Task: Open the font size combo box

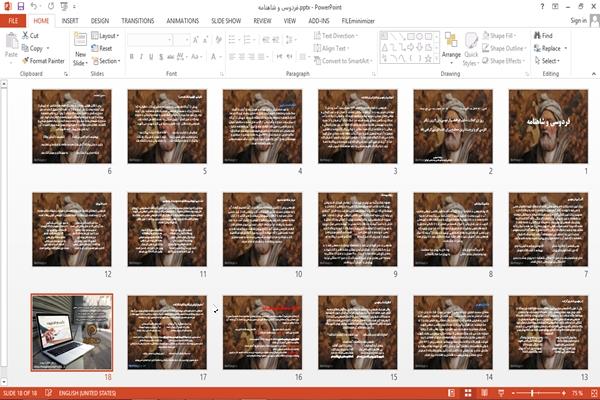Action: (181, 40)
